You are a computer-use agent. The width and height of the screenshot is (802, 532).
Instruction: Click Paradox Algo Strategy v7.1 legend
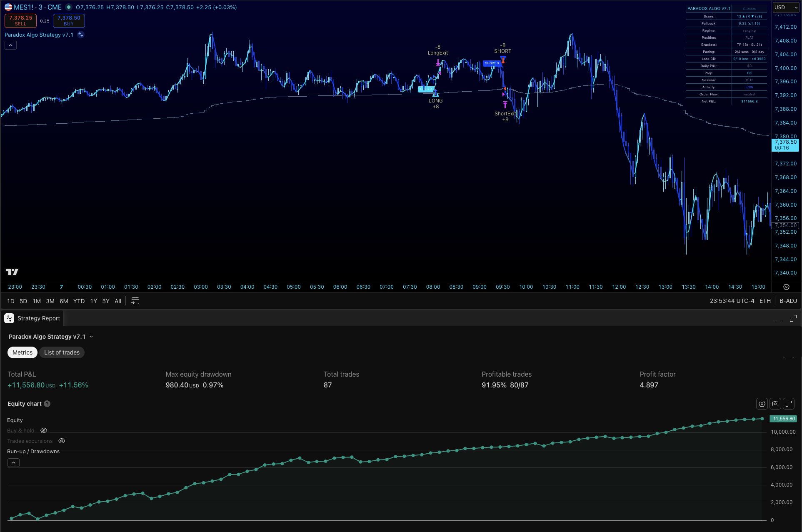tap(39, 35)
